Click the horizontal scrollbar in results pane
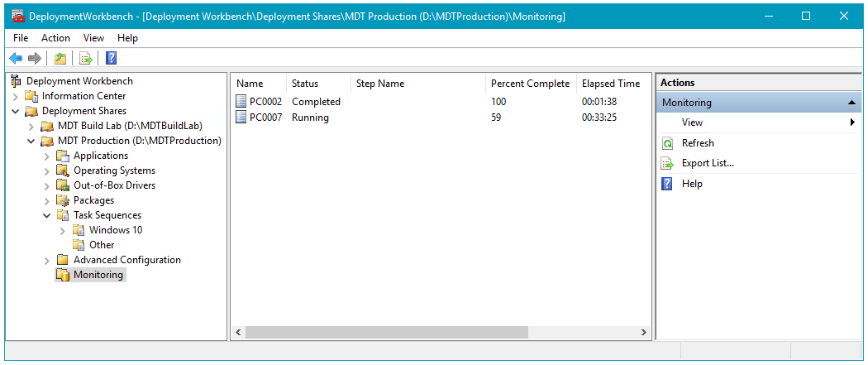The height and width of the screenshot is (365, 868). point(386,332)
